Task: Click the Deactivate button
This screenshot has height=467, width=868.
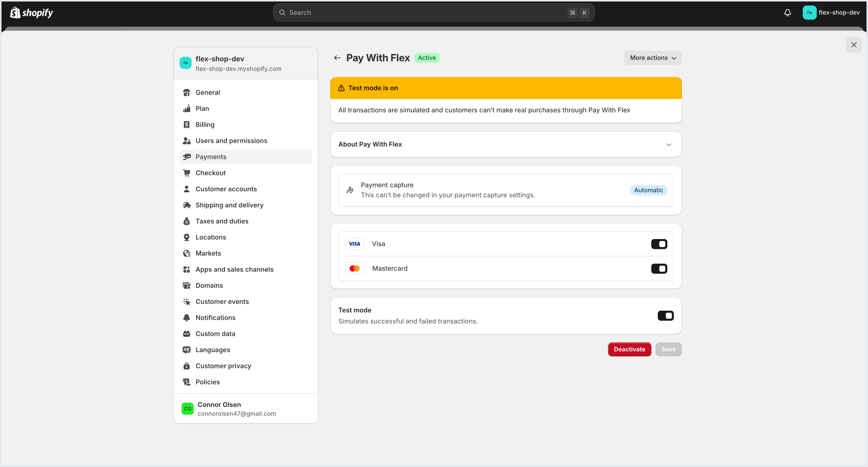Action: 629,349
